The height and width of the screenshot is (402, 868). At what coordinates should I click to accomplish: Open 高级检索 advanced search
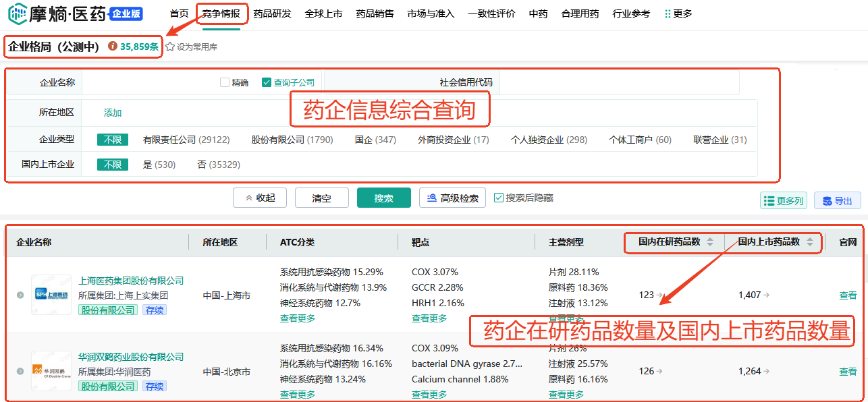(x=452, y=198)
